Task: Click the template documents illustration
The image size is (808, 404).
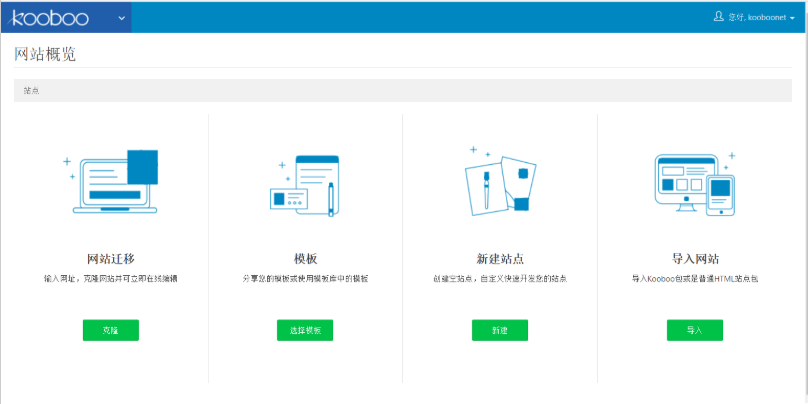Action: [305, 186]
